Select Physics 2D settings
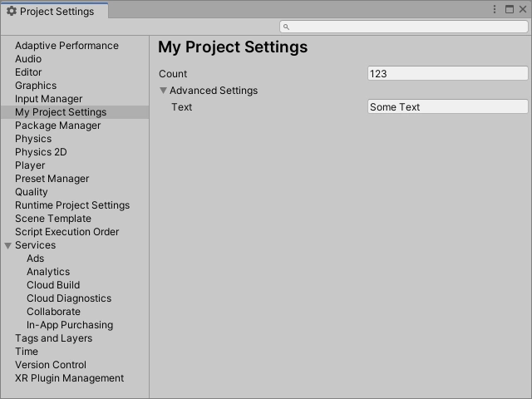 41,152
